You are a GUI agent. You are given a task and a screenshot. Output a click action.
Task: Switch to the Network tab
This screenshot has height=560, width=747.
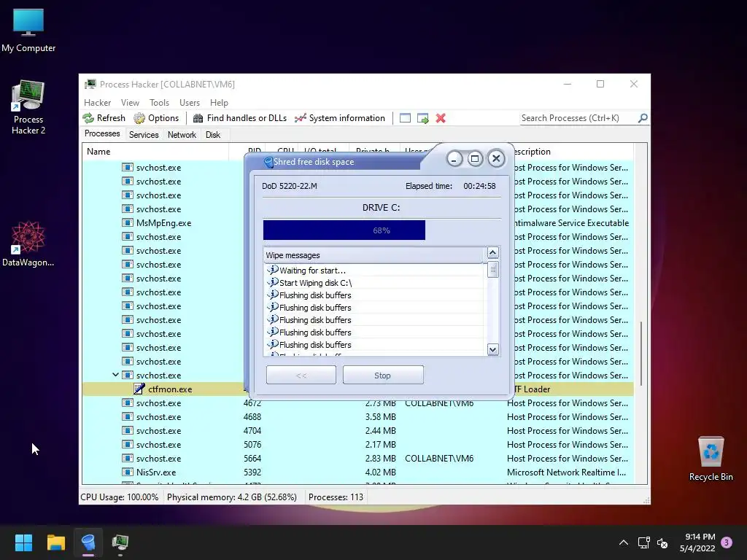pyautogui.click(x=182, y=135)
